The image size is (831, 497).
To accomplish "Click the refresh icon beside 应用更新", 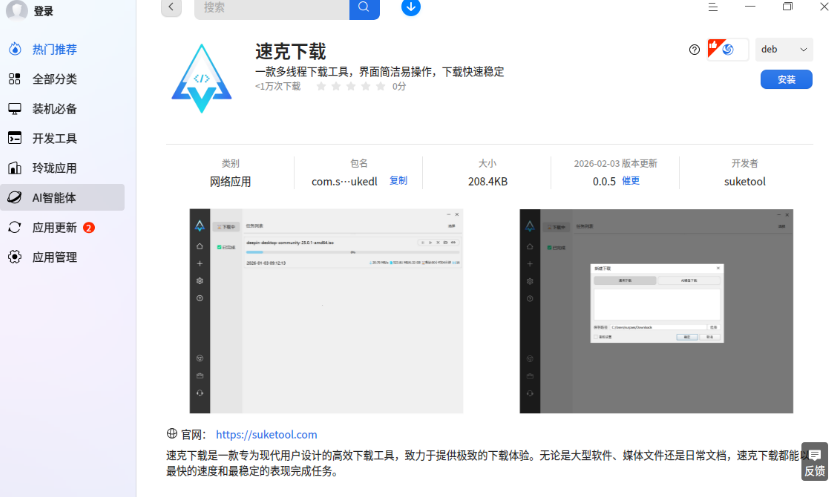I will [x=15, y=227].
